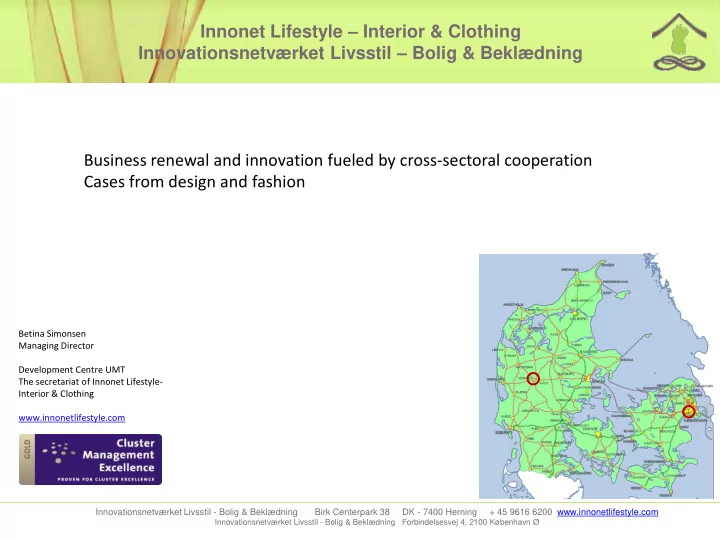Open the www.innonetlifestyle.com link under Betina Simonsen's details
This screenshot has height=540, width=720.
point(72,418)
